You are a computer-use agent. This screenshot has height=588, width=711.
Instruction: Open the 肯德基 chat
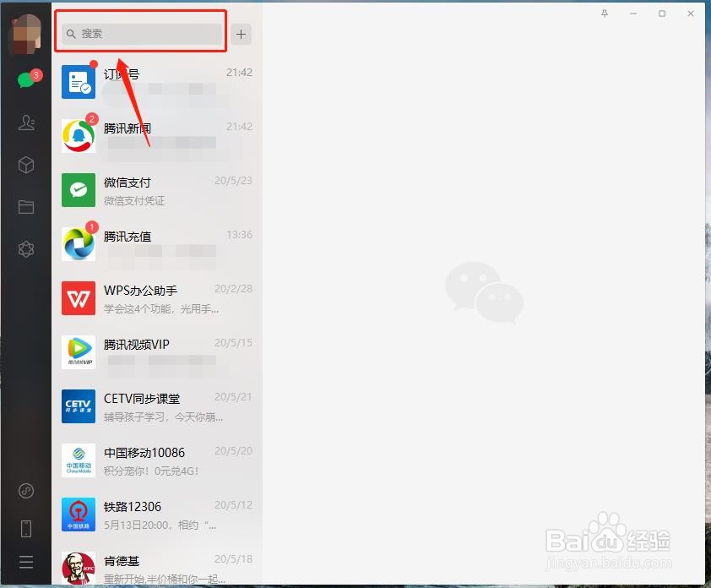157,563
